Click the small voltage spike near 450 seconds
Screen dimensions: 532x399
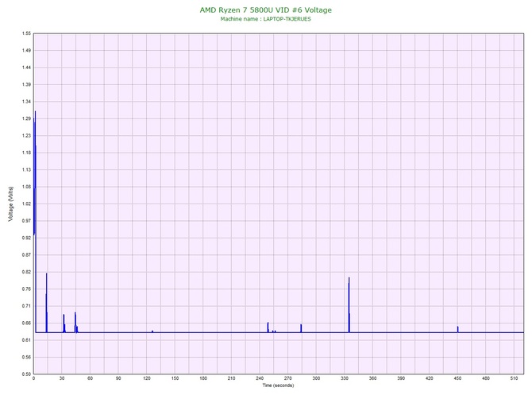457,329
